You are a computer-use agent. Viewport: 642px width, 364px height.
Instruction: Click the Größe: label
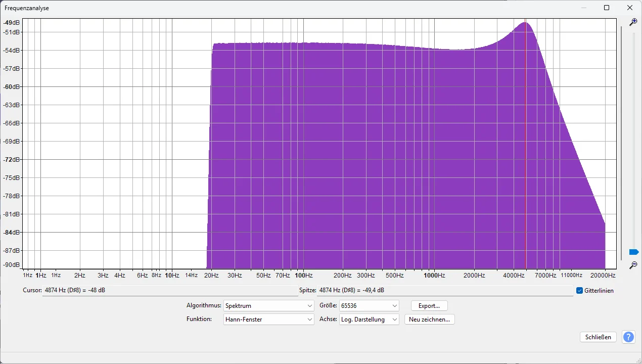[x=328, y=305]
